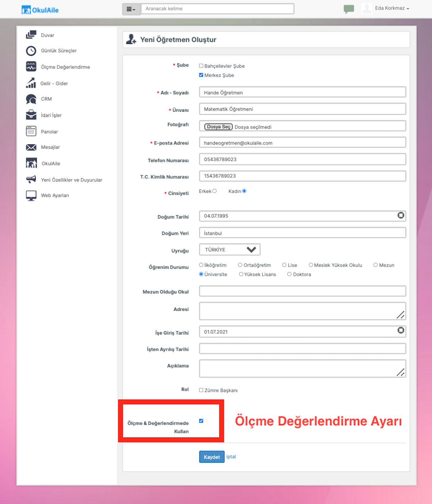Image resolution: width=432 pixels, height=504 pixels.
Task: Select Mezun education option
Action: (375, 265)
